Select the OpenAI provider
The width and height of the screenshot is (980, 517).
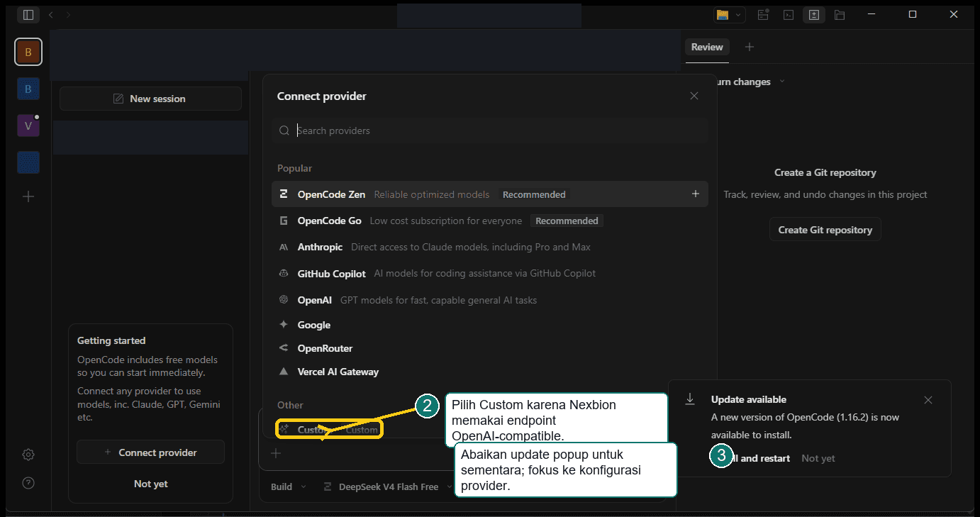(490, 300)
